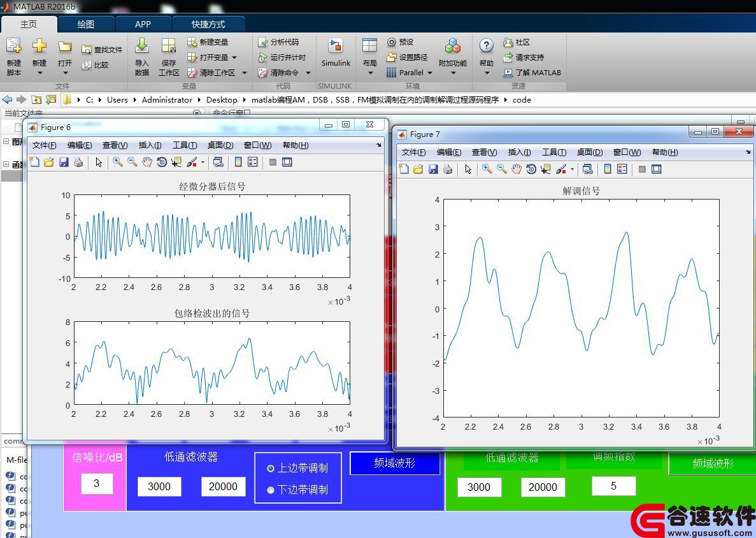Click 请求支持 (Request Support)
The height and width of the screenshot is (538, 756).
point(523,57)
